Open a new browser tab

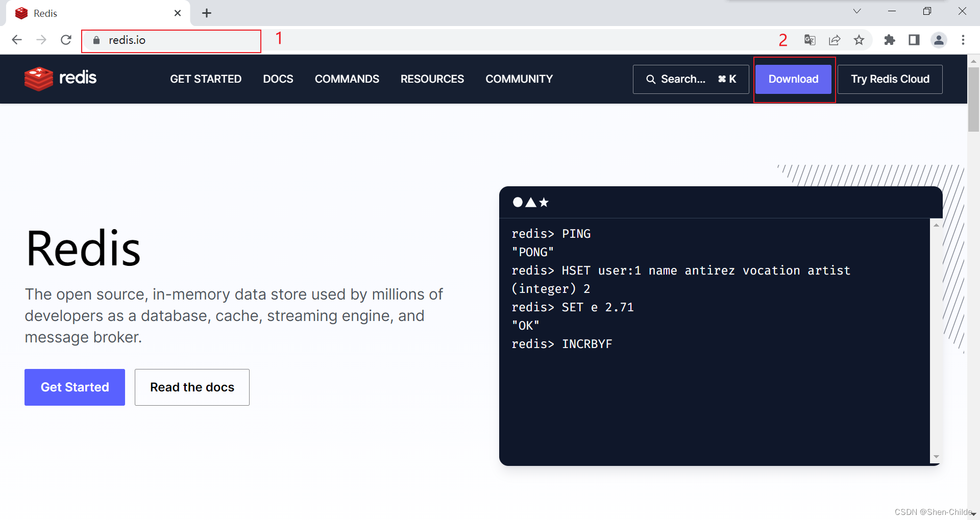207,13
